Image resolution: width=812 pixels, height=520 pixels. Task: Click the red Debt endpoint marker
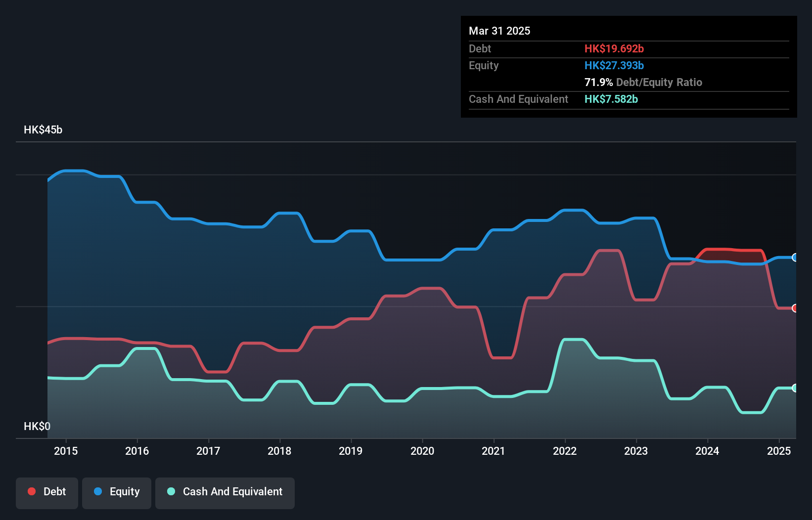pos(795,308)
